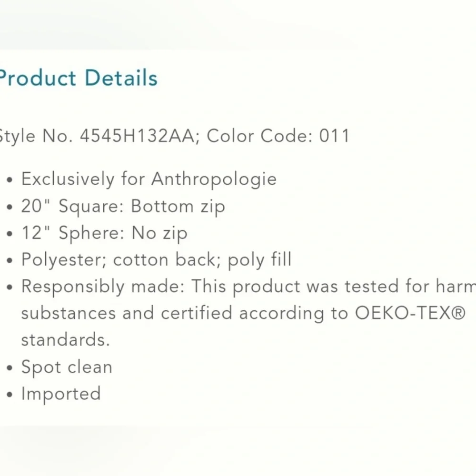Click the word Details in heading
The width and height of the screenshot is (476, 476).
(121, 78)
